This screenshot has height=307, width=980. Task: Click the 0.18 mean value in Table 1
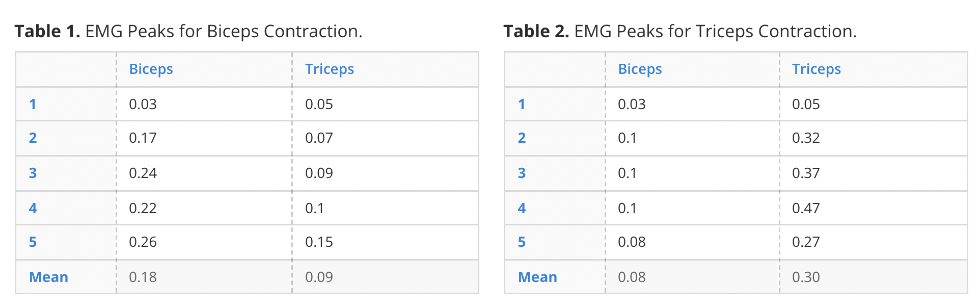pos(143,277)
